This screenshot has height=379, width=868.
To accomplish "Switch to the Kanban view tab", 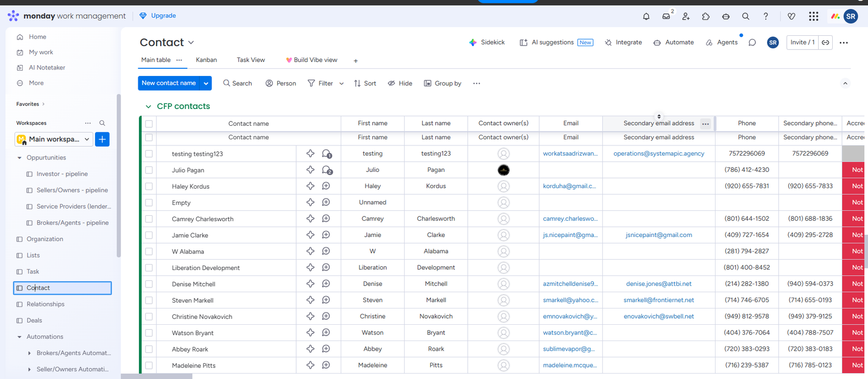I will tap(206, 60).
